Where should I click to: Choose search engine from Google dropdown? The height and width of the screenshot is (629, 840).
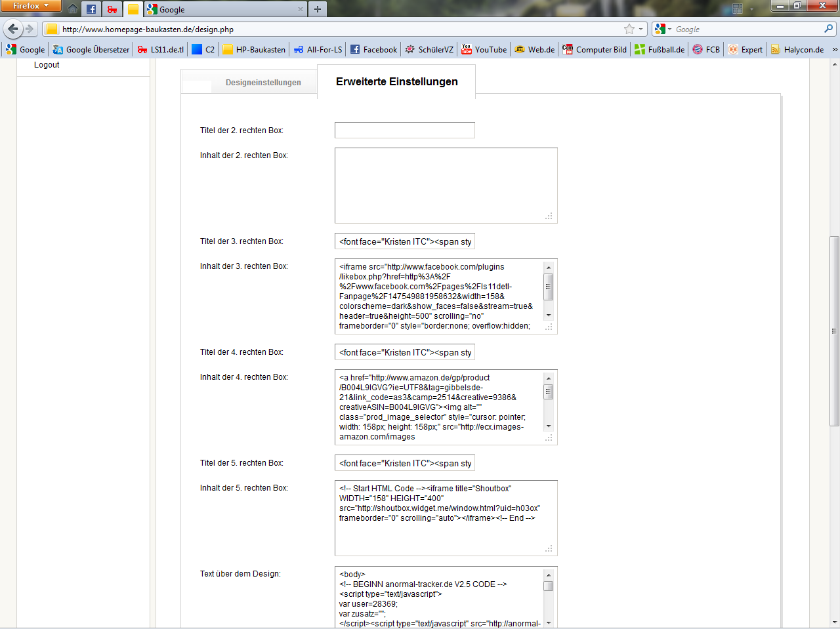click(663, 29)
